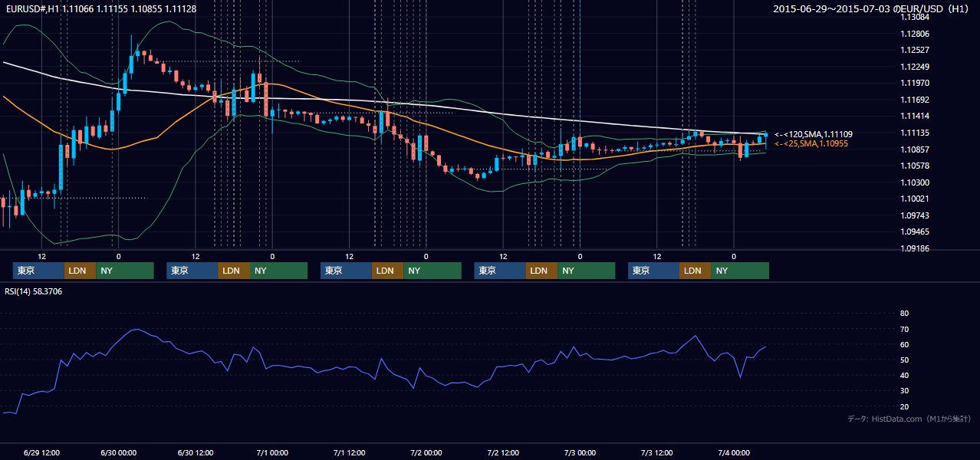
Task: Click price axis value 1.12806
Action: pyautogui.click(x=914, y=34)
